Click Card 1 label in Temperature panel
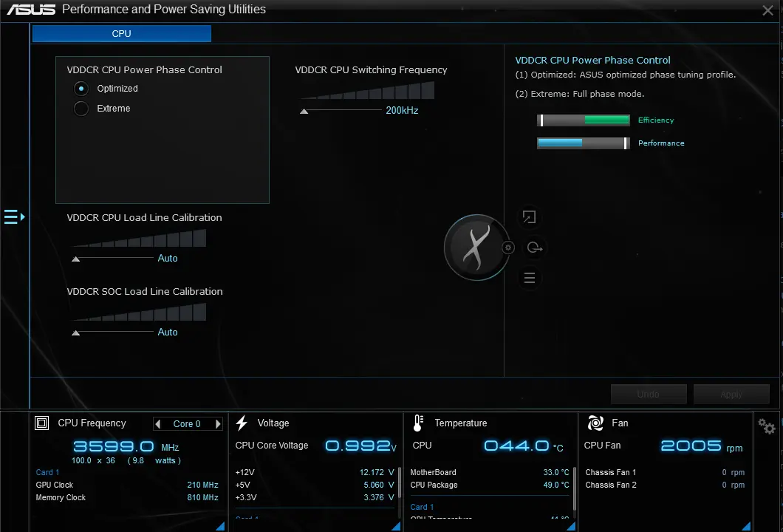783x532 pixels. [422, 507]
